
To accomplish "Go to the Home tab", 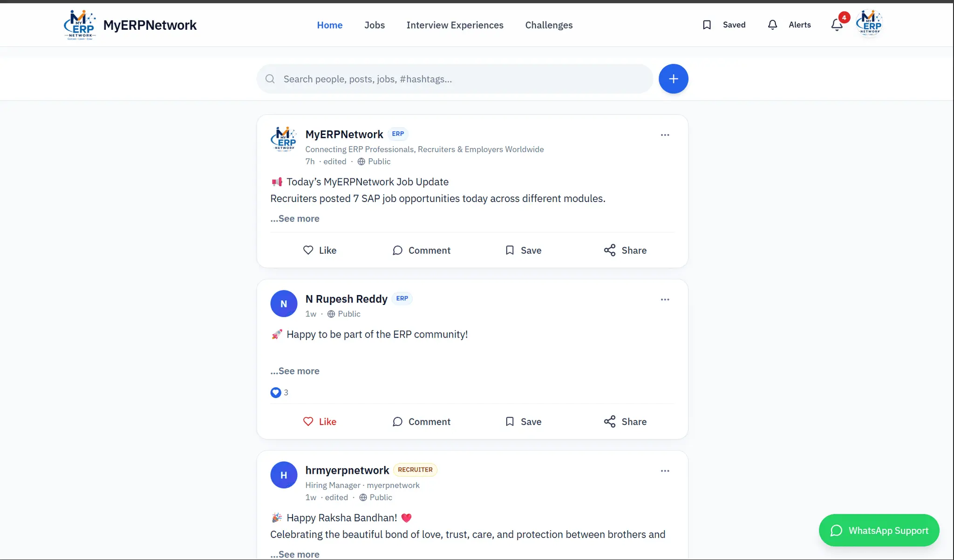I will (330, 25).
